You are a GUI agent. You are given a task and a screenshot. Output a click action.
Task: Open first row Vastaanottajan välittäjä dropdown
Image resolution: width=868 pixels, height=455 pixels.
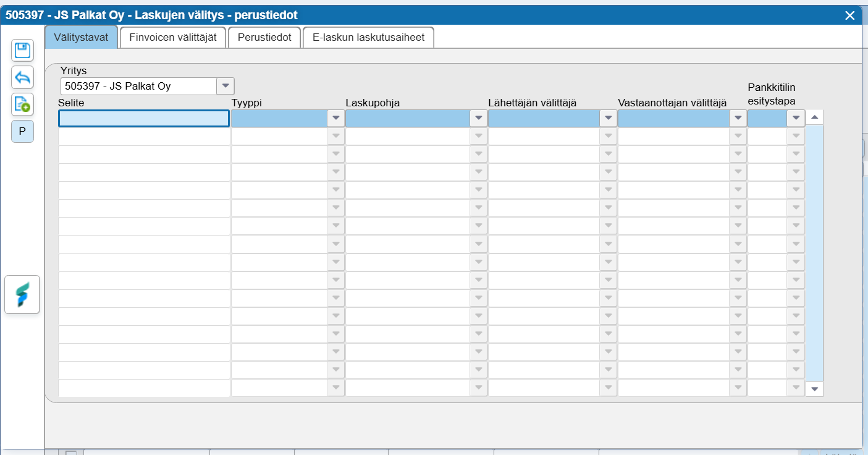738,118
